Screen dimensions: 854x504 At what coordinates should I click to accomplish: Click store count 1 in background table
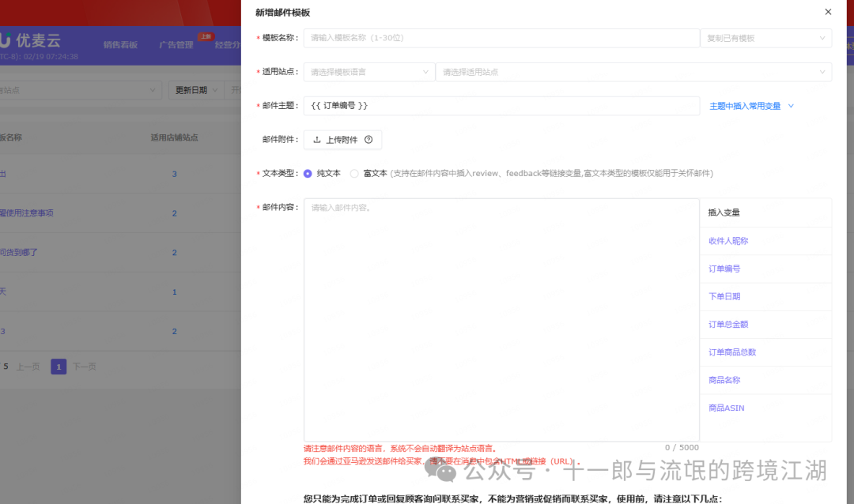[x=174, y=292]
